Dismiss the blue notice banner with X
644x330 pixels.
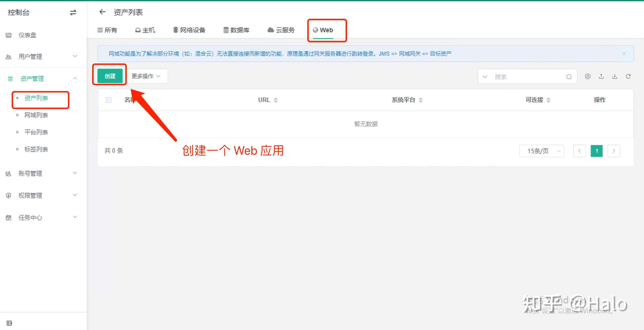coord(624,53)
